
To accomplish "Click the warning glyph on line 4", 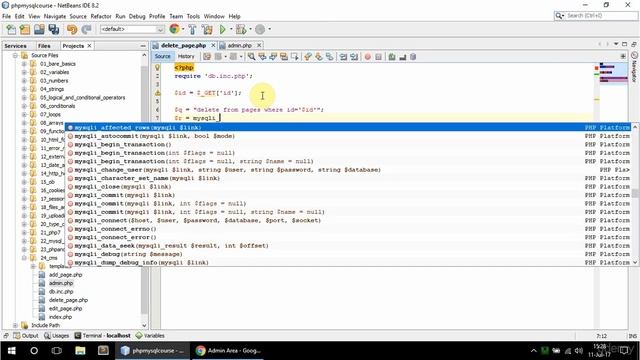I will (x=158, y=93).
